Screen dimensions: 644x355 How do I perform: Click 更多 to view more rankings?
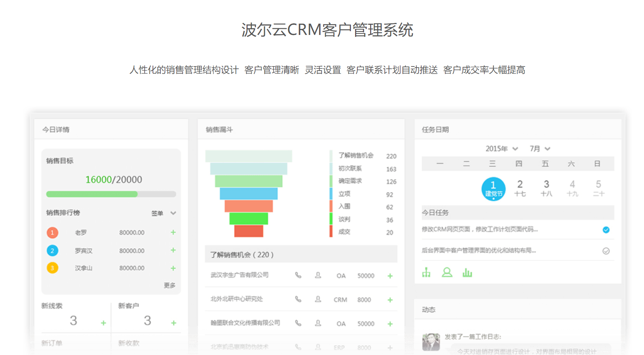click(169, 285)
